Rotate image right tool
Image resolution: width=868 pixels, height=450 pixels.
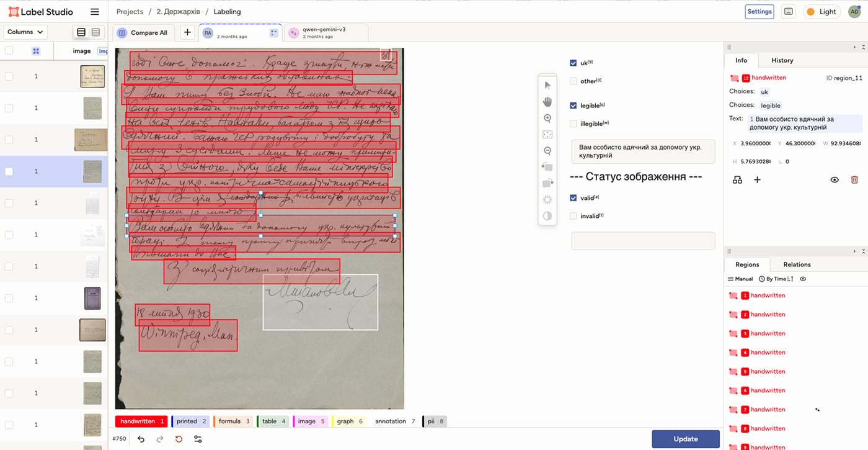click(x=547, y=183)
